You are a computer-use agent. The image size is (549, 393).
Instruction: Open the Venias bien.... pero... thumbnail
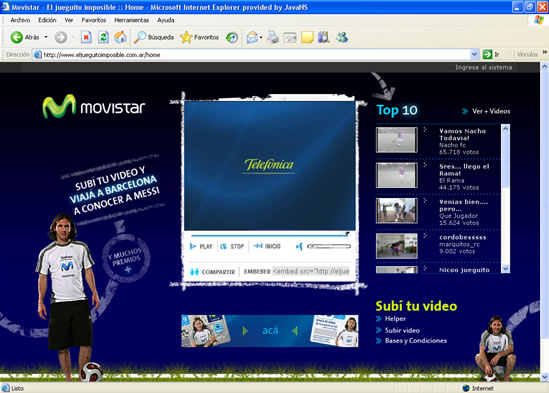click(x=397, y=211)
